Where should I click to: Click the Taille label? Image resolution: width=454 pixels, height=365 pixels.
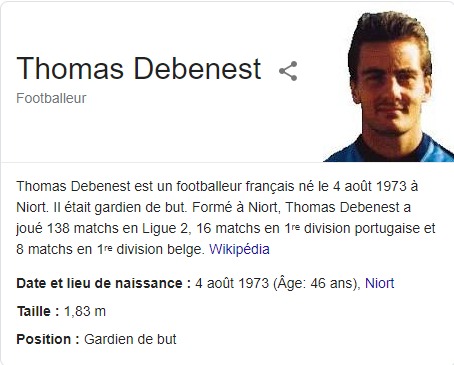(38, 311)
